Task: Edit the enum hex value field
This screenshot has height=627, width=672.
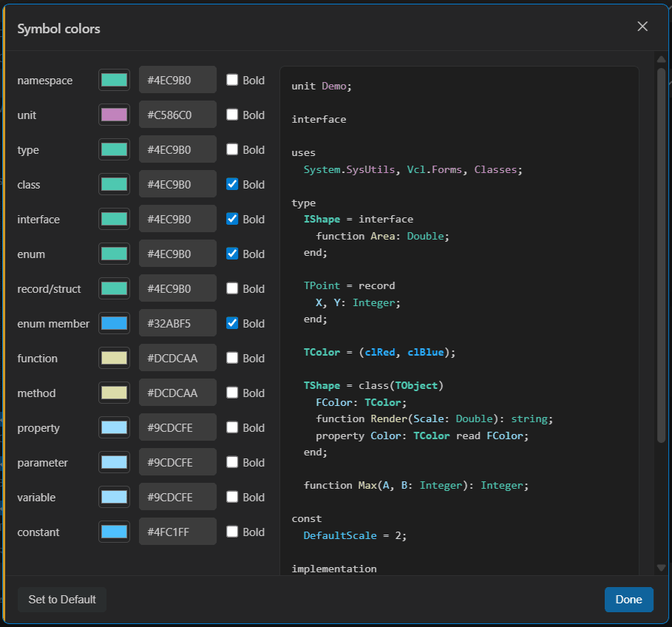Action: [x=177, y=254]
